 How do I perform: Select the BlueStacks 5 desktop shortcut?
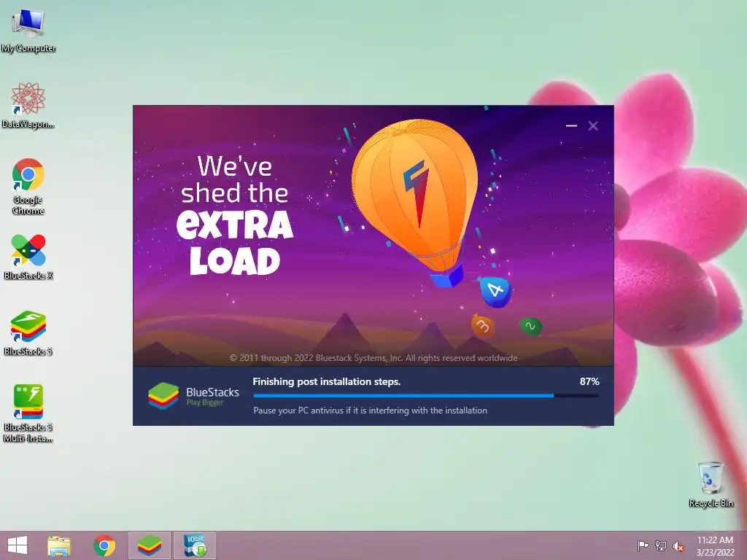[x=28, y=333]
